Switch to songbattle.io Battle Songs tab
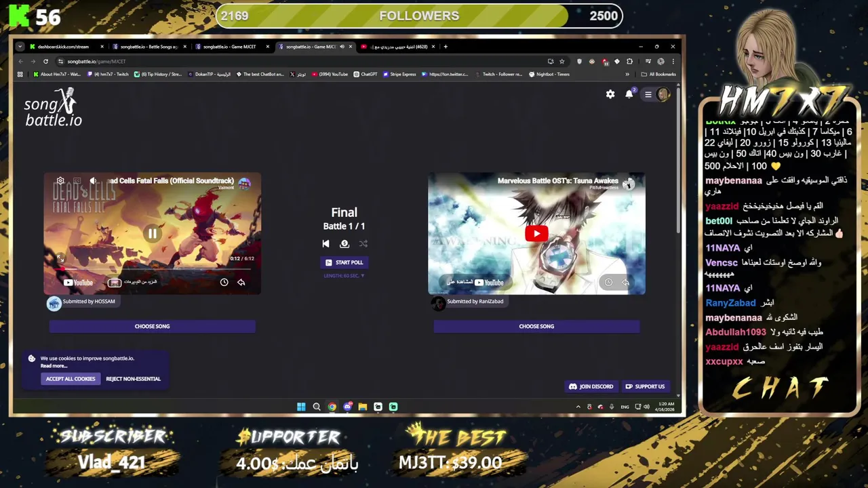This screenshot has width=868, height=488. pyautogui.click(x=149, y=47)
